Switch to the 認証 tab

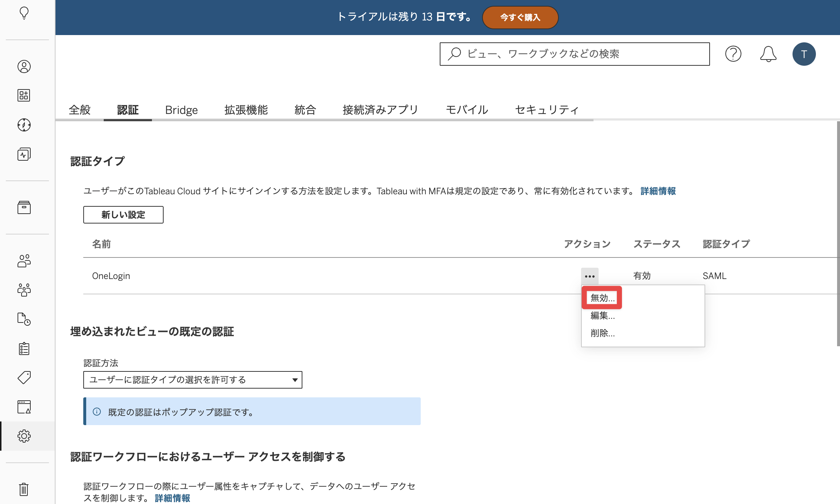(x=128, y=110)
